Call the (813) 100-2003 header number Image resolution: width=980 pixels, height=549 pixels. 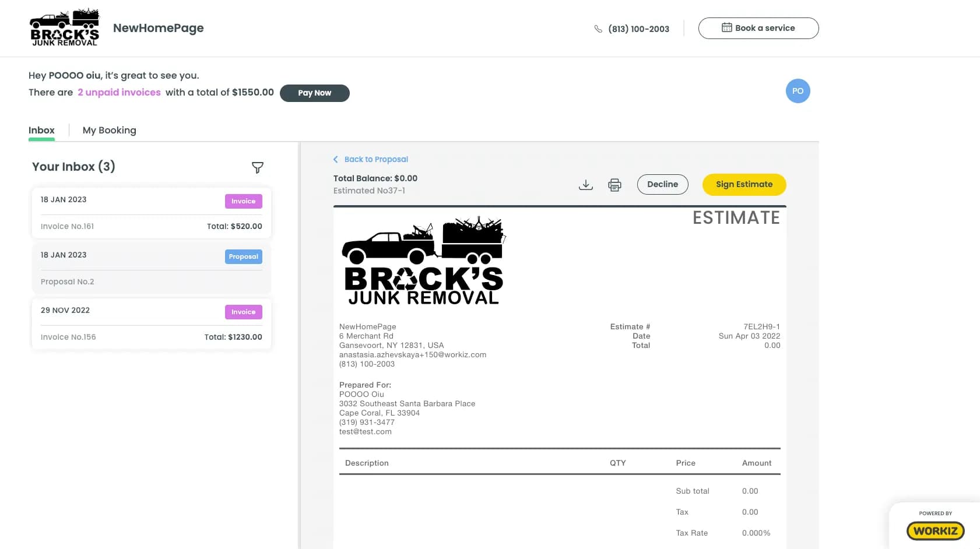point(638,29)
